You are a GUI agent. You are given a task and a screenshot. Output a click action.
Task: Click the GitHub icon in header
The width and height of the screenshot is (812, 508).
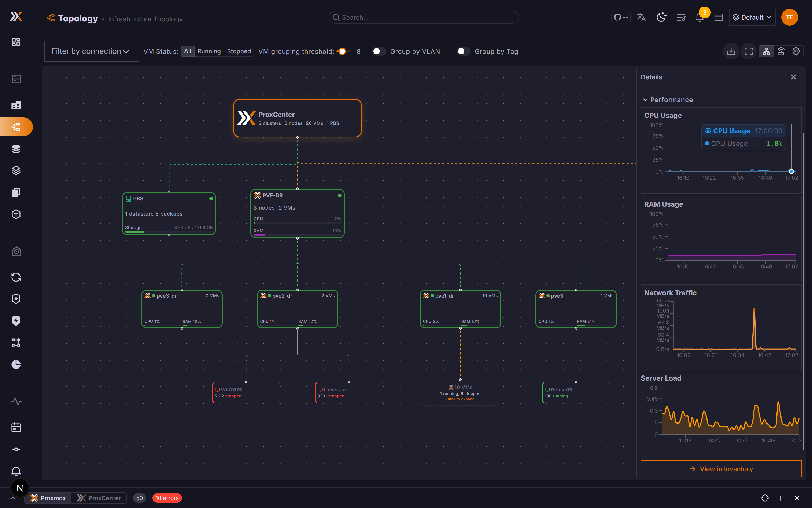(621, 17)
